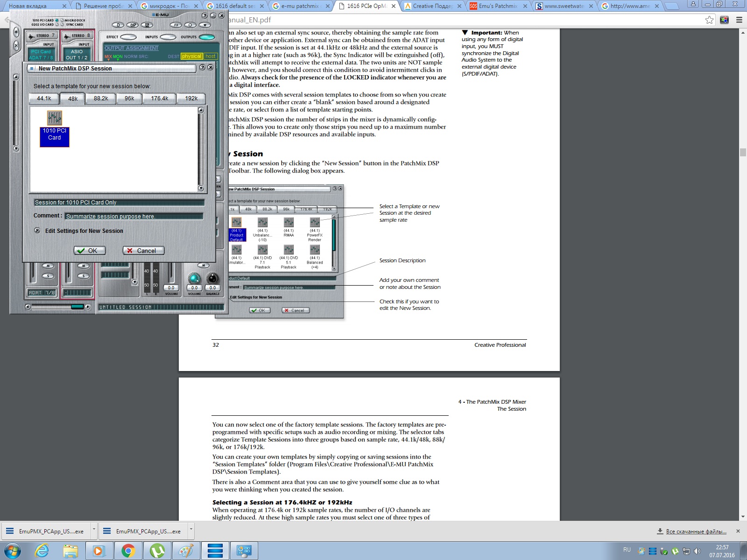The width and height of the screenshot is (747, 560).
Task: Click the teal main Volume knob
Action: pos(194,278)
